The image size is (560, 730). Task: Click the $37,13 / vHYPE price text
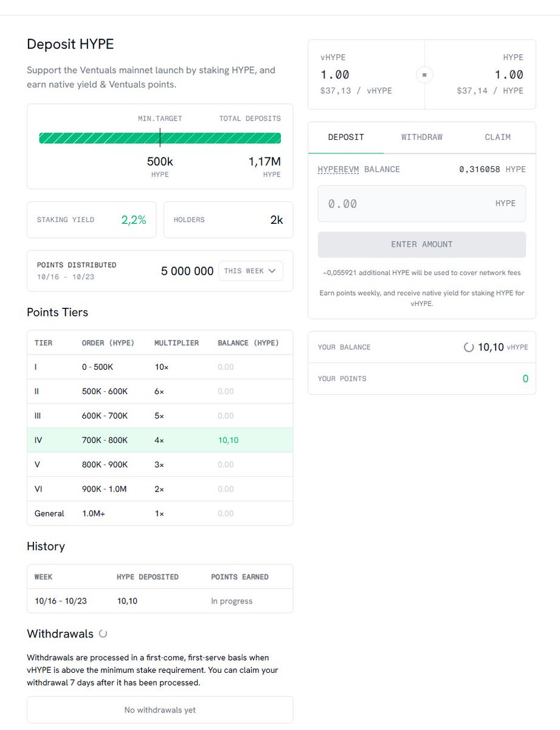coord(356,91)
